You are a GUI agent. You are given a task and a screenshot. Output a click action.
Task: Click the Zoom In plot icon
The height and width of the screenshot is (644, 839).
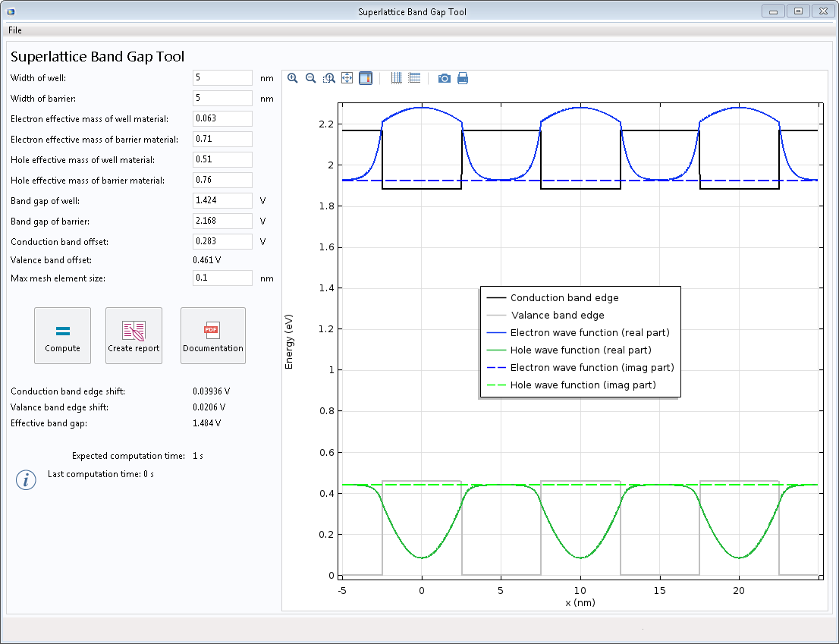click(293, 78)
